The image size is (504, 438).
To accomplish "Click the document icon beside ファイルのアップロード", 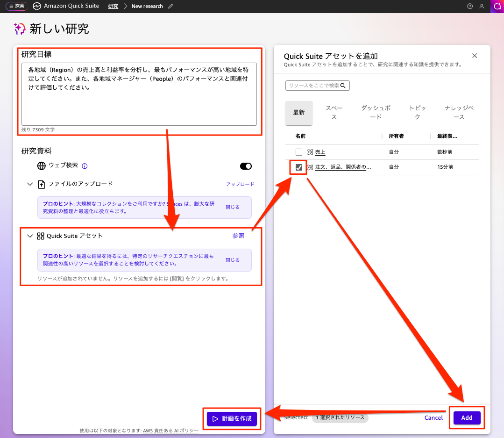I will click(41, 184).
